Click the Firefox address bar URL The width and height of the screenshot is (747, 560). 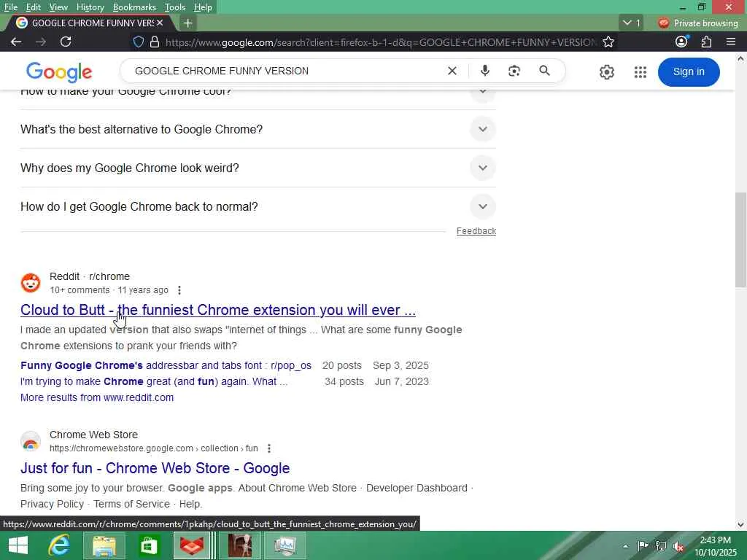click(380, 42)
